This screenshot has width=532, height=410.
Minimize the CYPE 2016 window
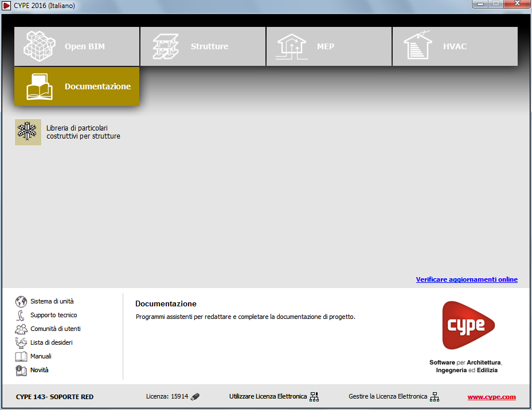tap(480, 4)
